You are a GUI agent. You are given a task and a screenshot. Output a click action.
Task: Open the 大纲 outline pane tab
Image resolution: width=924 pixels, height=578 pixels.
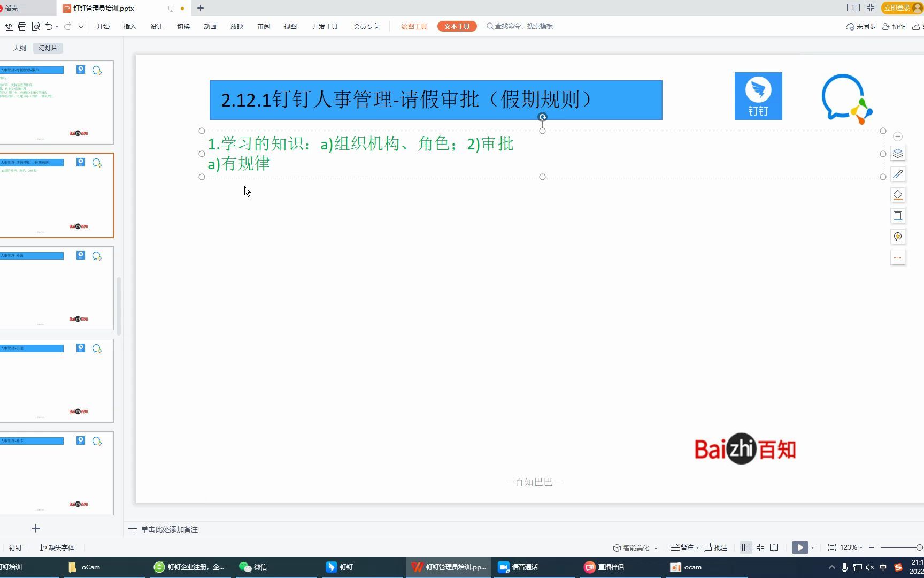(19, 48)
